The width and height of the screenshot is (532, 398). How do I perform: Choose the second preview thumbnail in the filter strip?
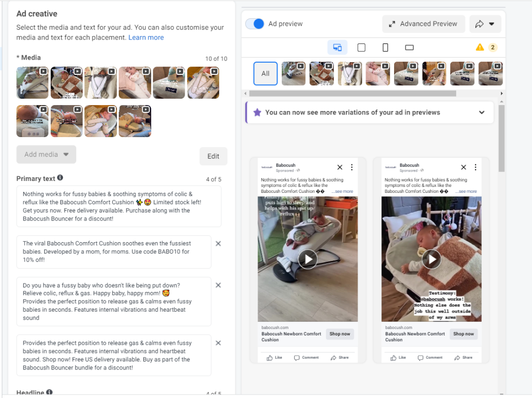322,73
